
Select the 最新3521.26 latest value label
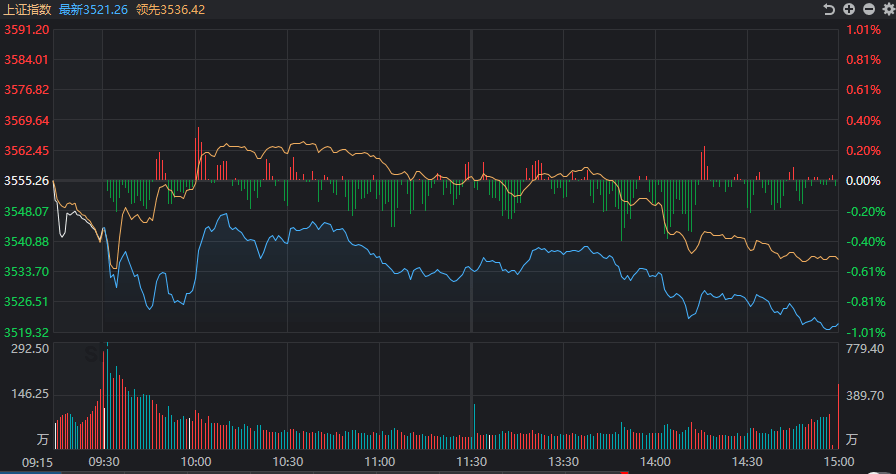93,10
